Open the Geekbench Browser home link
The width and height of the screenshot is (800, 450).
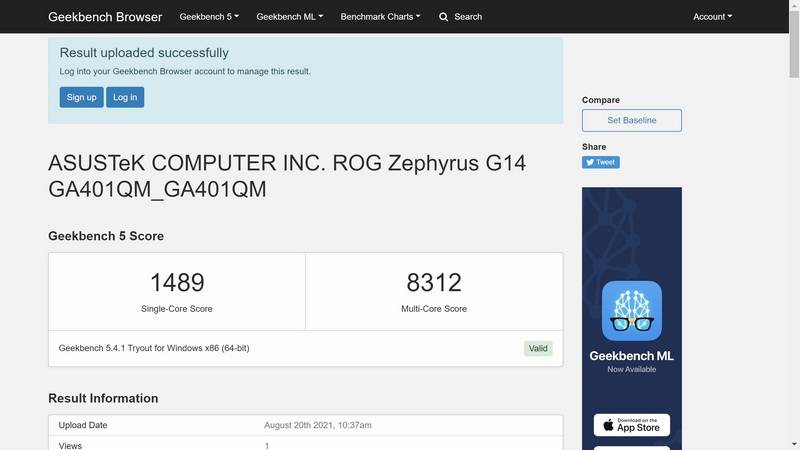click(105, 17)
